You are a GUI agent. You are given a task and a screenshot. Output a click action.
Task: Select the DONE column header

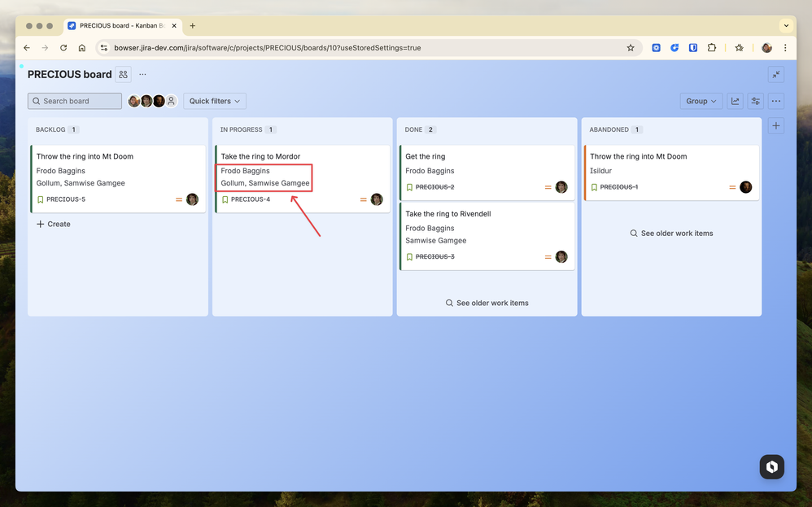[x=413, y=129]
